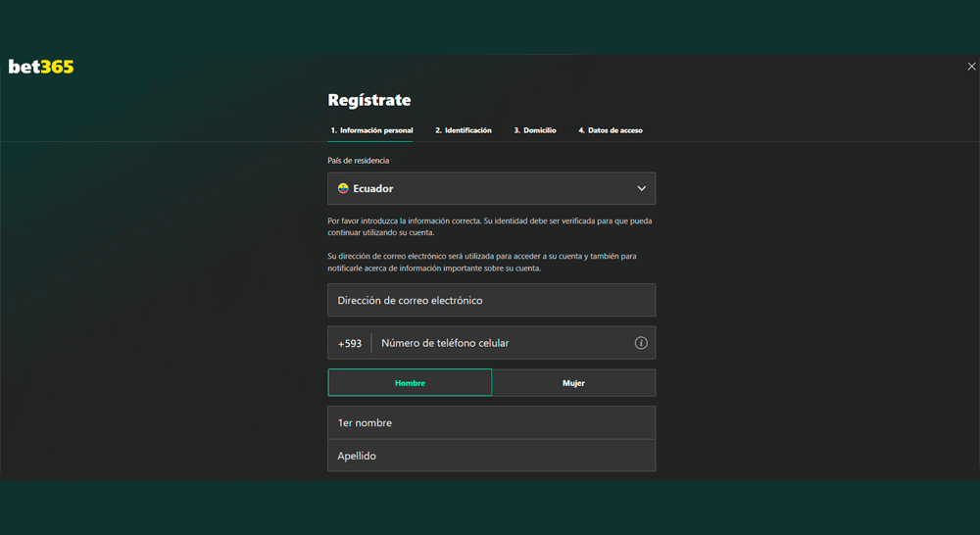Select Mujer as gender
The width and height of the screenshot is (980, 535).
pyautogui.click(x=573, y=383)
